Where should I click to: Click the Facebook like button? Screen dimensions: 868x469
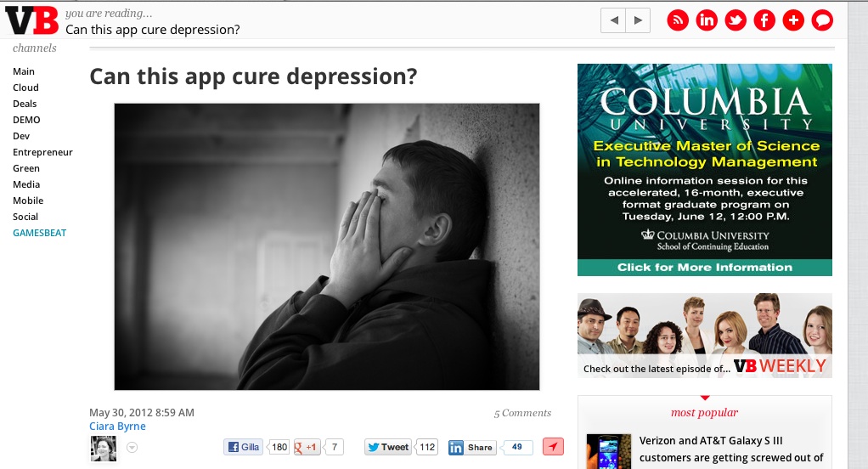[243, 447]
